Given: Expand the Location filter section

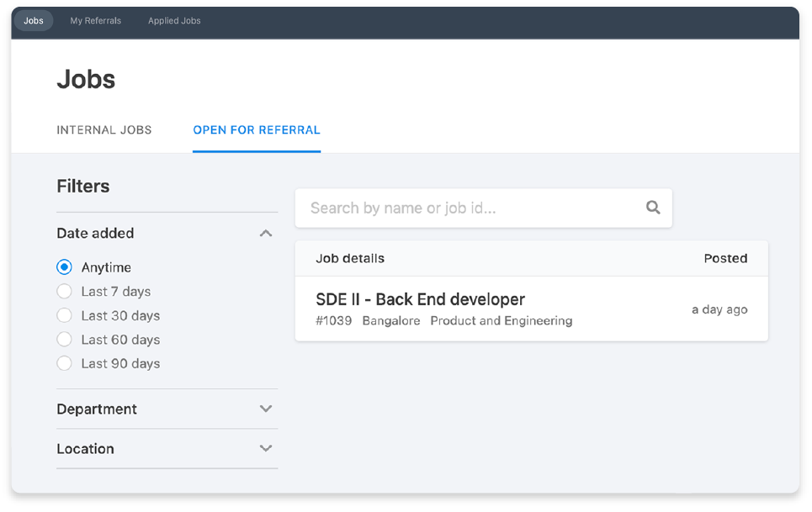Looking at the screenshot, I should [x=266, y=448].
